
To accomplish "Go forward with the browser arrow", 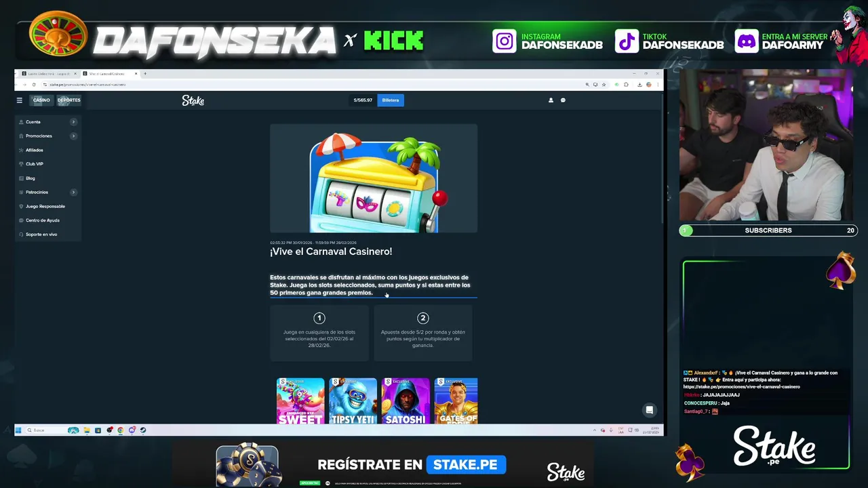I will click(x=24, y=85).
